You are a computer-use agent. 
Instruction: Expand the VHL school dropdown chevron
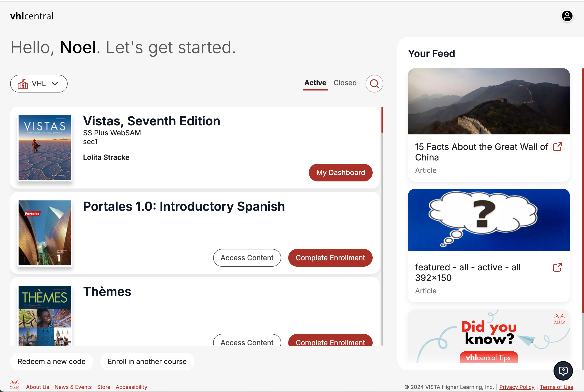[55, 83]
